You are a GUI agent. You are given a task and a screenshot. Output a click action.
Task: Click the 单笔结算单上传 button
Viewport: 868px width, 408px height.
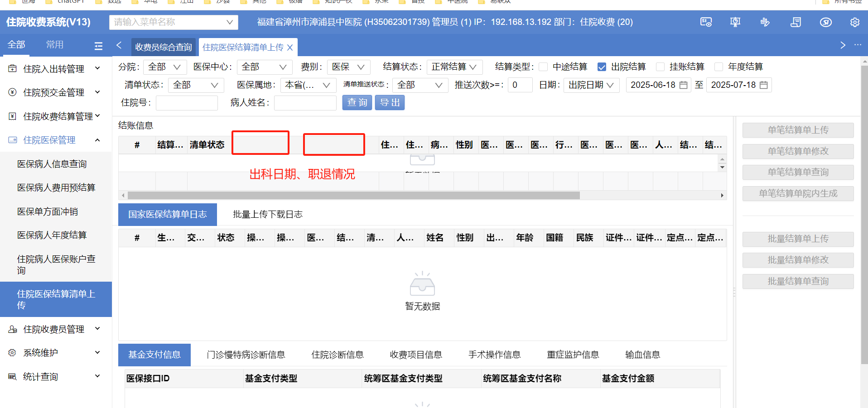coord(798,130)
